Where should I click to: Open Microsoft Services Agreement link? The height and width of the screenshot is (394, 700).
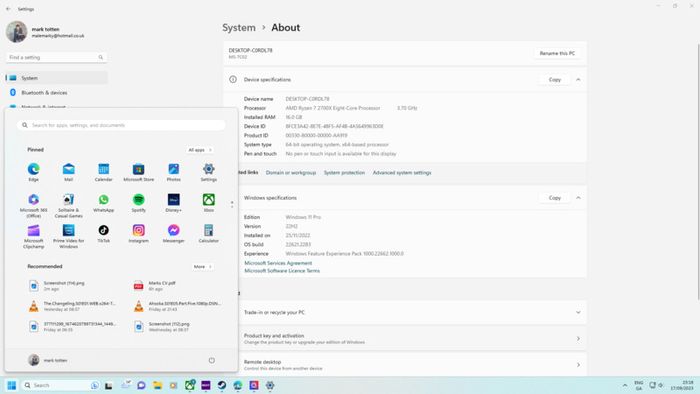click(278, 263)
